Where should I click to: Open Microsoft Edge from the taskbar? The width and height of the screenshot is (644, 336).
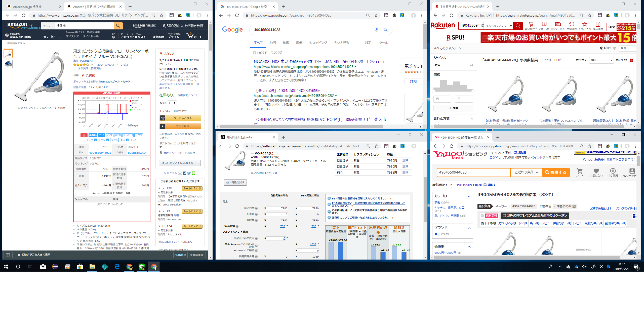[117, 267]
